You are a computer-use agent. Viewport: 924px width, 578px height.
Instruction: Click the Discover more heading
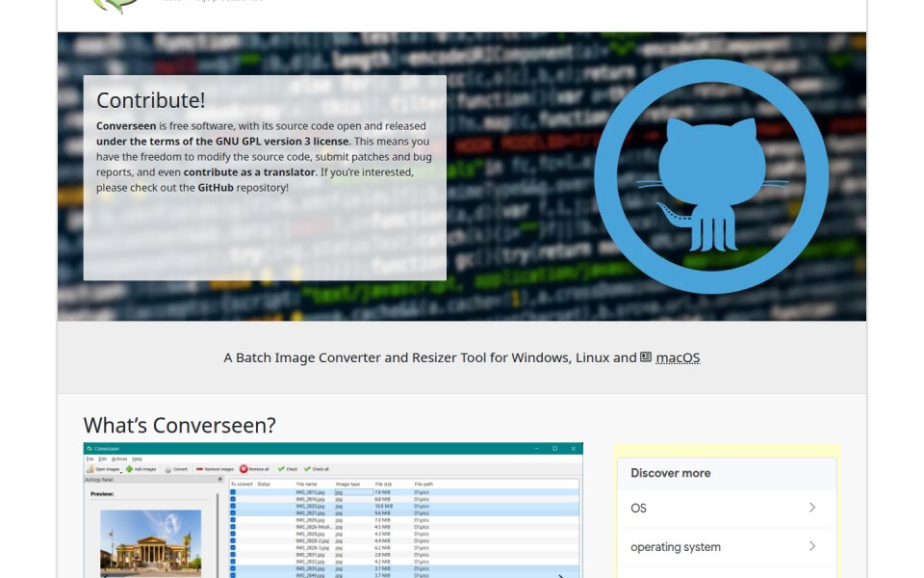(x=671, y=473)
